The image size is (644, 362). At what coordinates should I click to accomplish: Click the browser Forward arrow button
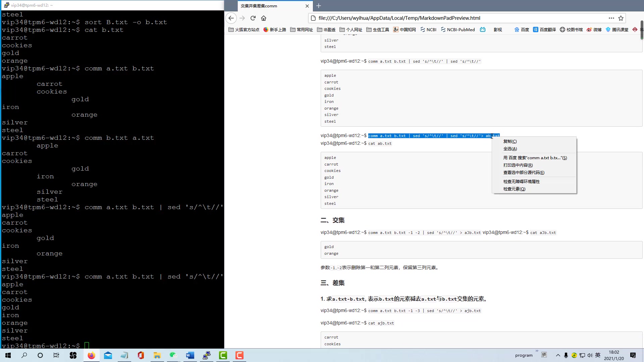tap(242, 18)
